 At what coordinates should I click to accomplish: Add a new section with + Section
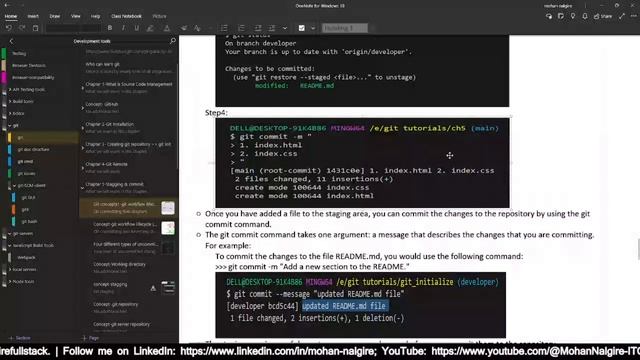(x=20, y=338)
